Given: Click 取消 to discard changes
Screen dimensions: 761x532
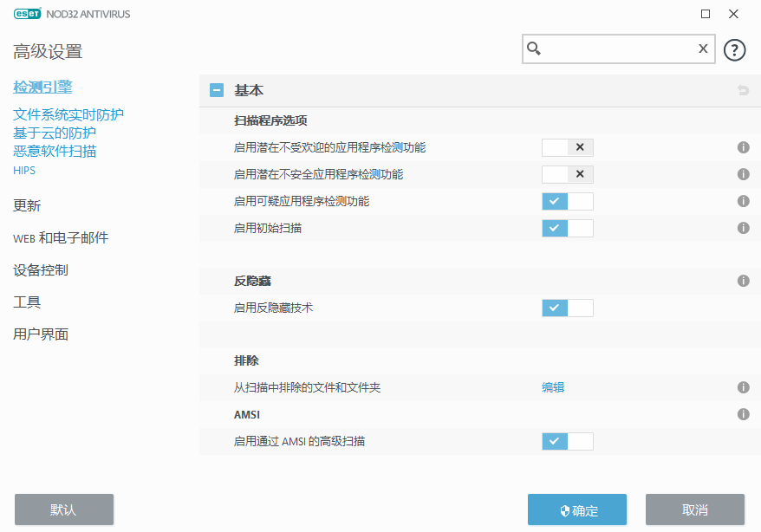Looking at the screenshot, I should 695,509.
